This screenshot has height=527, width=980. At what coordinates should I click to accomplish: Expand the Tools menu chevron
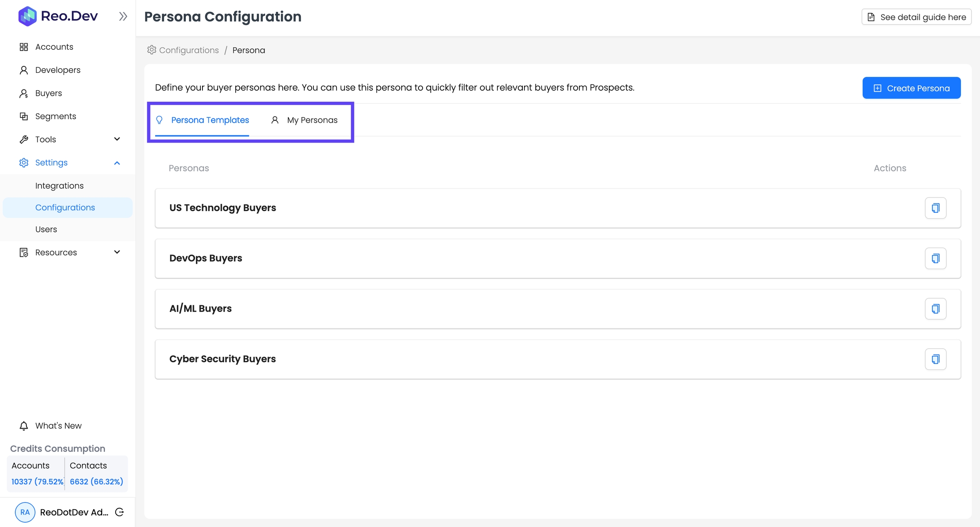click(x=117, y=139)
